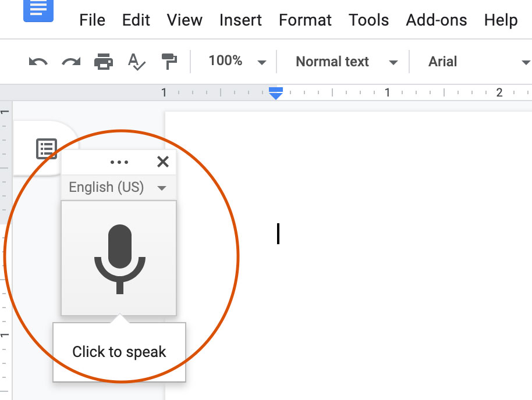Image resolution: width=532 pixels, height=400 pixels.
Task: Open the Tools menu
Action: [x=368, y=20]
